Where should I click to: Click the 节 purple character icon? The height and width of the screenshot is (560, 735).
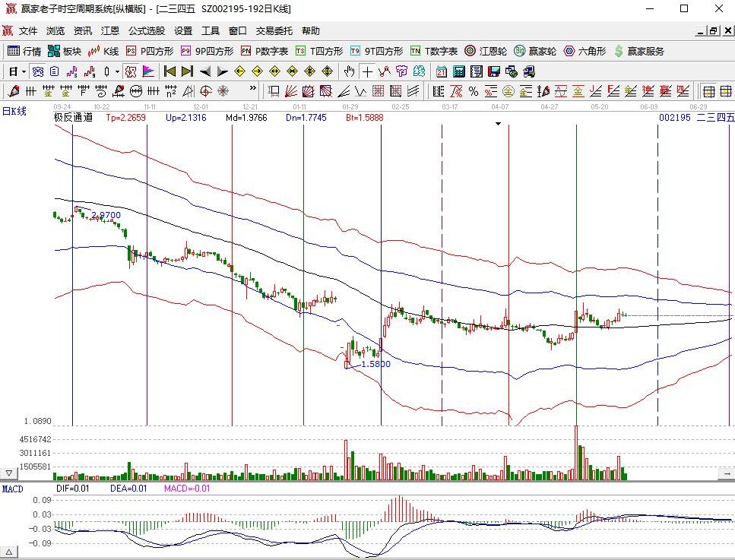[402, 71]
